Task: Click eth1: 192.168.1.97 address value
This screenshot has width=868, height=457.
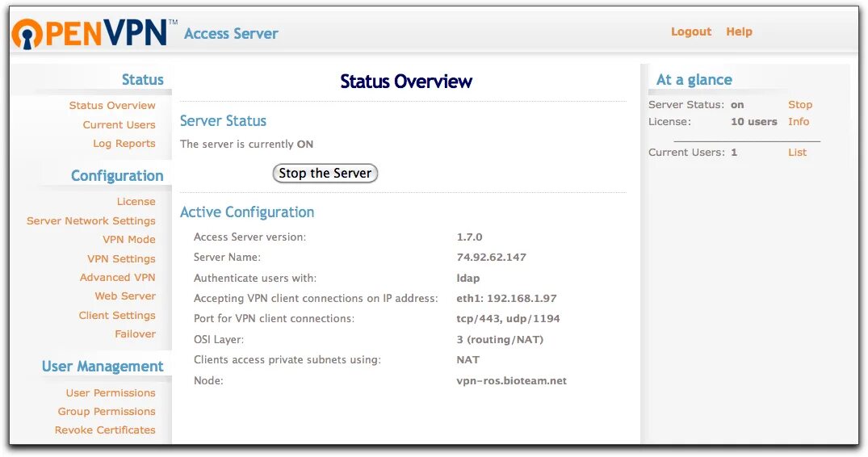Action: 506,298
